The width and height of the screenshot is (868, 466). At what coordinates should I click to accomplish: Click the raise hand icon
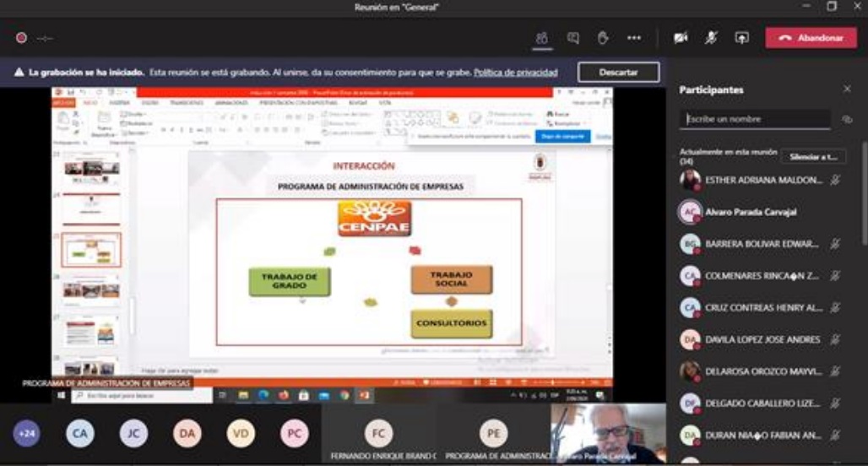click(603, 38)
